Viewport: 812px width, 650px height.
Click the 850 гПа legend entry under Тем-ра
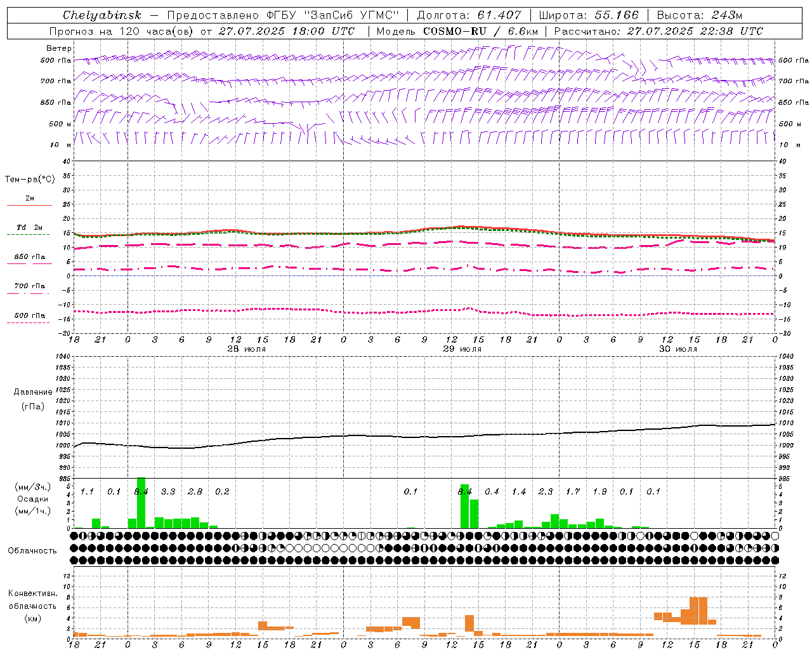pos(29,257)
